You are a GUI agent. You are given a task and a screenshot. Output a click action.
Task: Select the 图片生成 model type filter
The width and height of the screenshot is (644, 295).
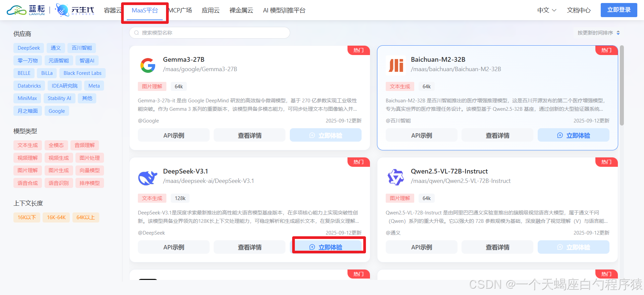tap(59, 170)
